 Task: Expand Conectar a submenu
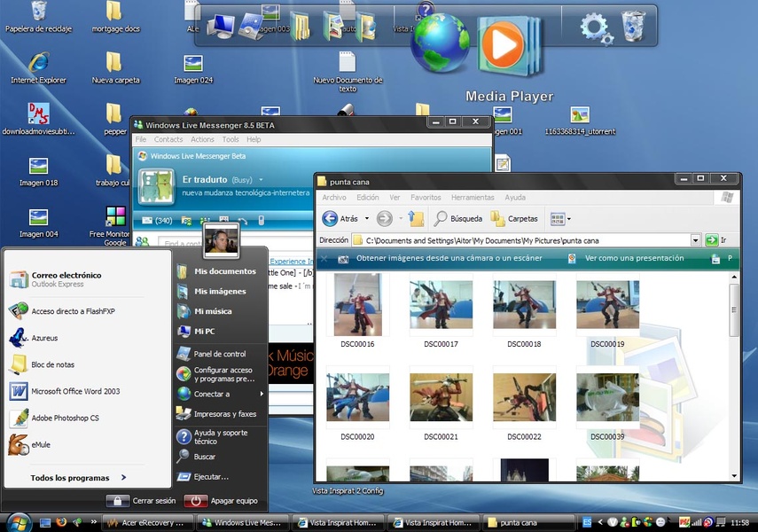[222, 394]
